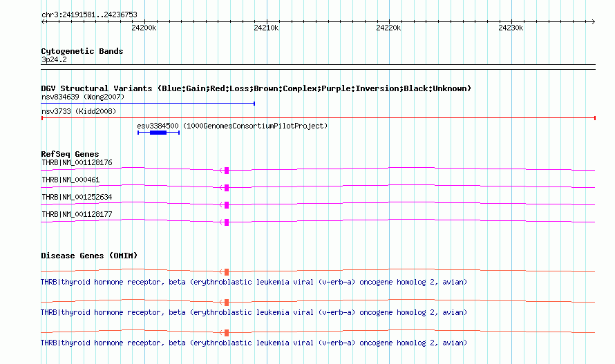Click the 3p24.2 band label
615x364 pixels.
point(54,59)
